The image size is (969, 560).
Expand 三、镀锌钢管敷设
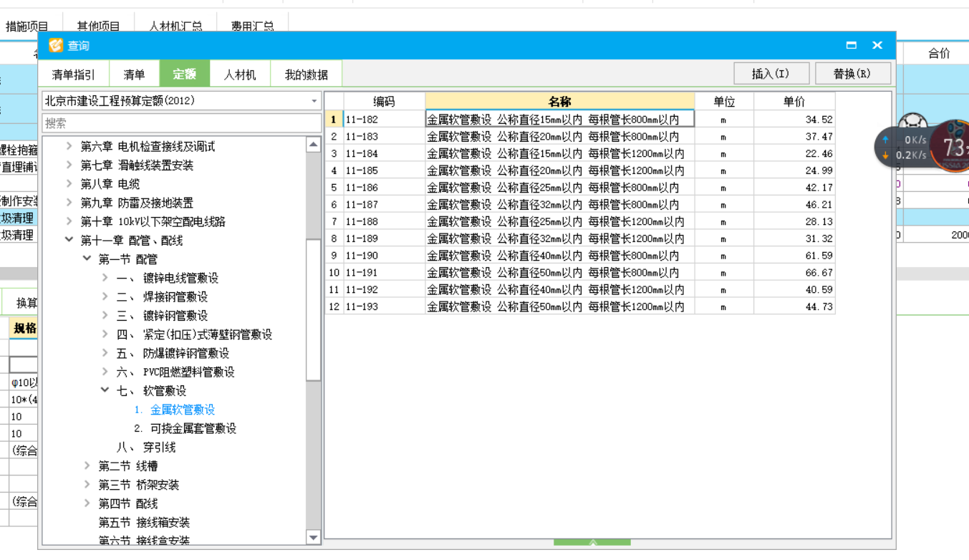pos(105,315)
